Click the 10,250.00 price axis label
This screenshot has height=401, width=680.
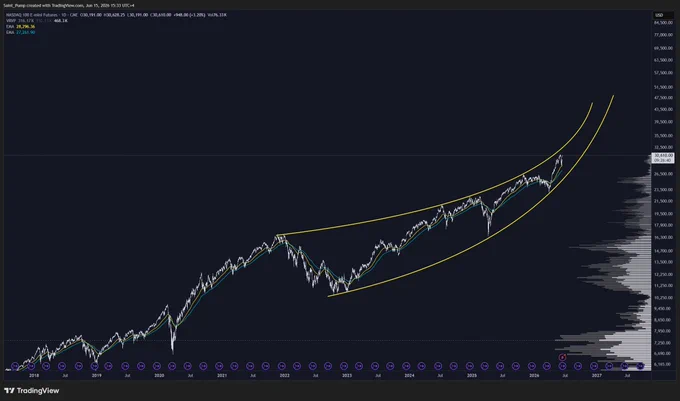coord(663,298)
